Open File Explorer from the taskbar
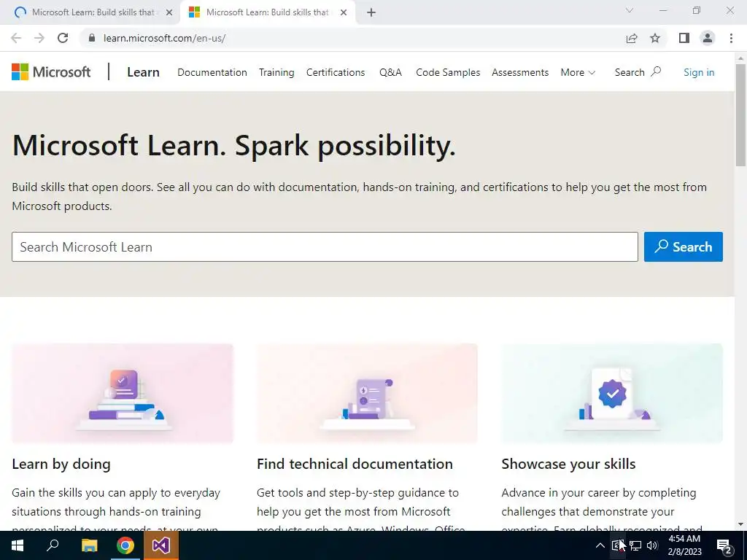Screen dimensions: 747x560 pyautogui.click(x=89, y=545)
